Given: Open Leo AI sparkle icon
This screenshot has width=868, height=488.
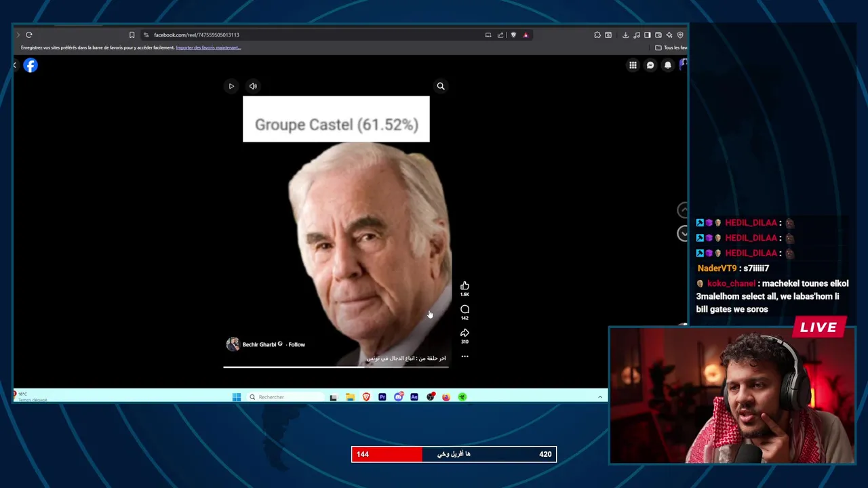Looking at the screenshot, I should pyautogui.click(x=669, y=35).
